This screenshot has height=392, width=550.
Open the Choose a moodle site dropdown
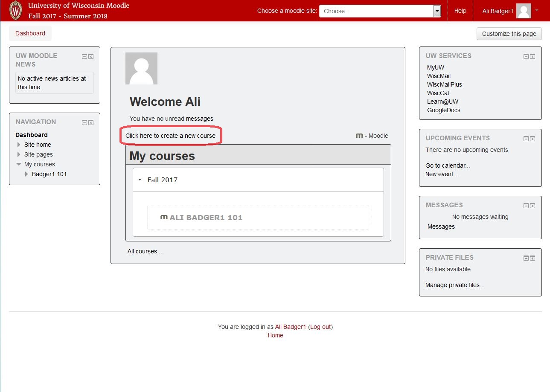pyautogui.click(x=380, y=11)
